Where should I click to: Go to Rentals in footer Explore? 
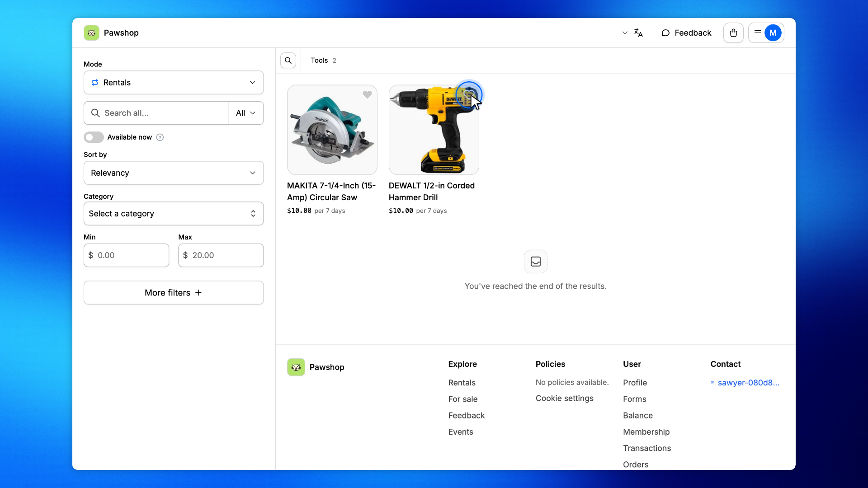tap(462, 383)
